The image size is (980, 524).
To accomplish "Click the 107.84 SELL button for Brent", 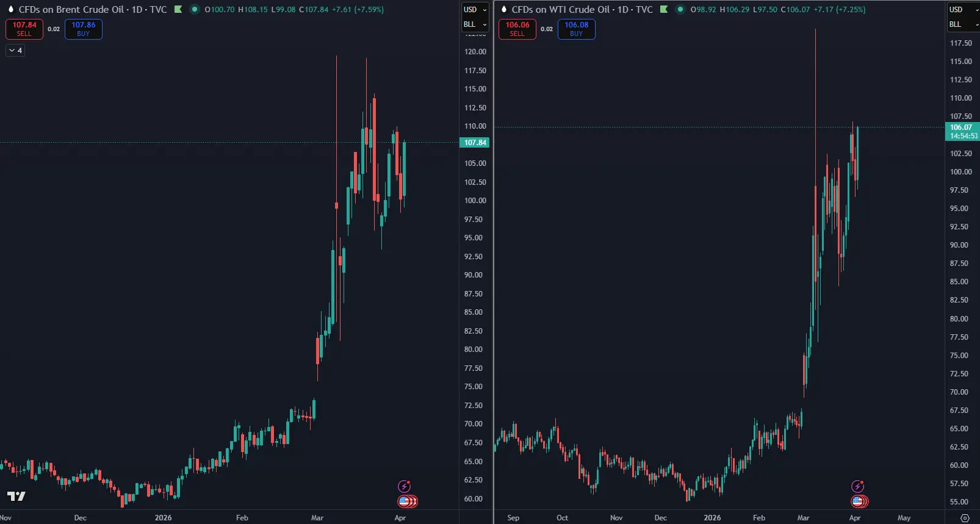I will (24, 29).
